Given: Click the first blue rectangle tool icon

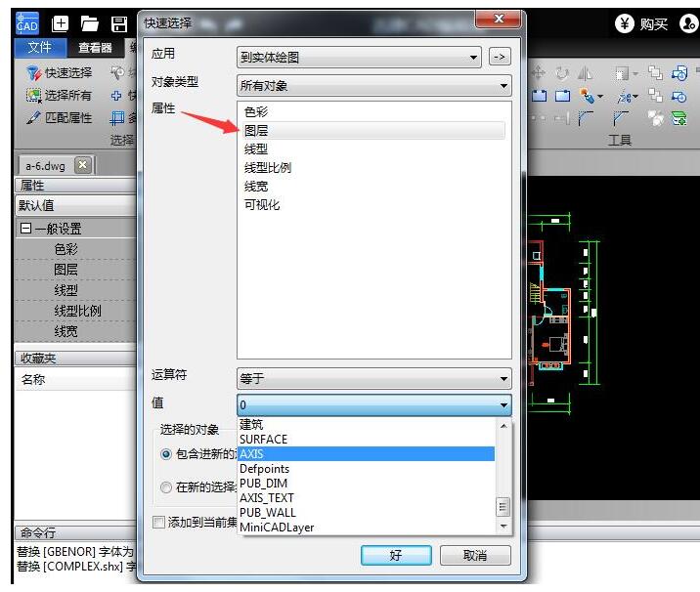Looking at the screenshot, I should 539,96.
